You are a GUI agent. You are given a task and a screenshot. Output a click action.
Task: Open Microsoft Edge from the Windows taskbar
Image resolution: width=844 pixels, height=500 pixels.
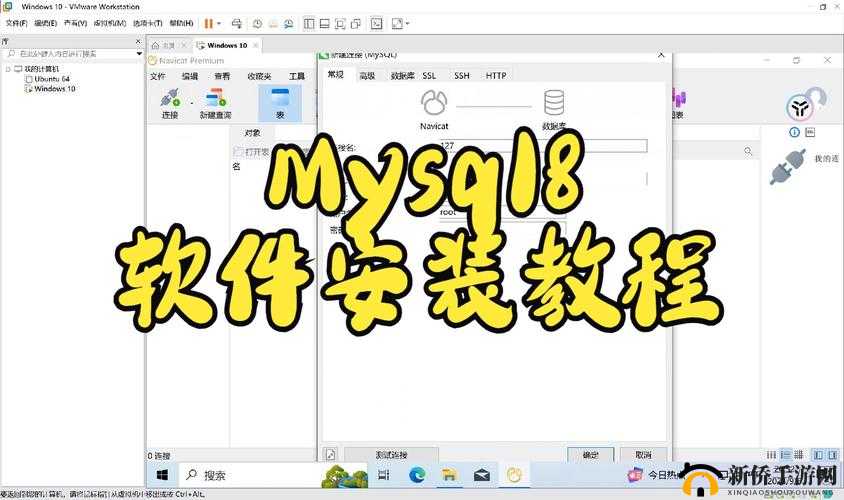(417, 475)
